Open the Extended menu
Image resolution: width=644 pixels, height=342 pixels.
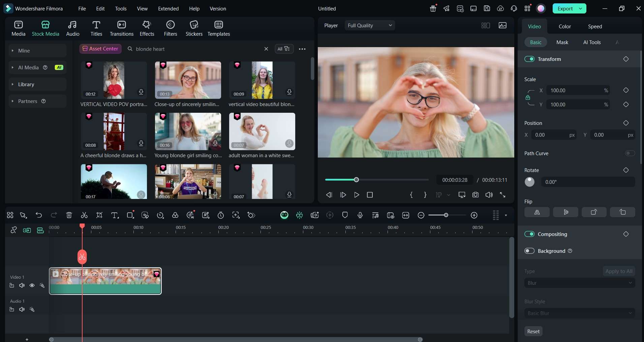pyautogui.click(x=168, y=8)
